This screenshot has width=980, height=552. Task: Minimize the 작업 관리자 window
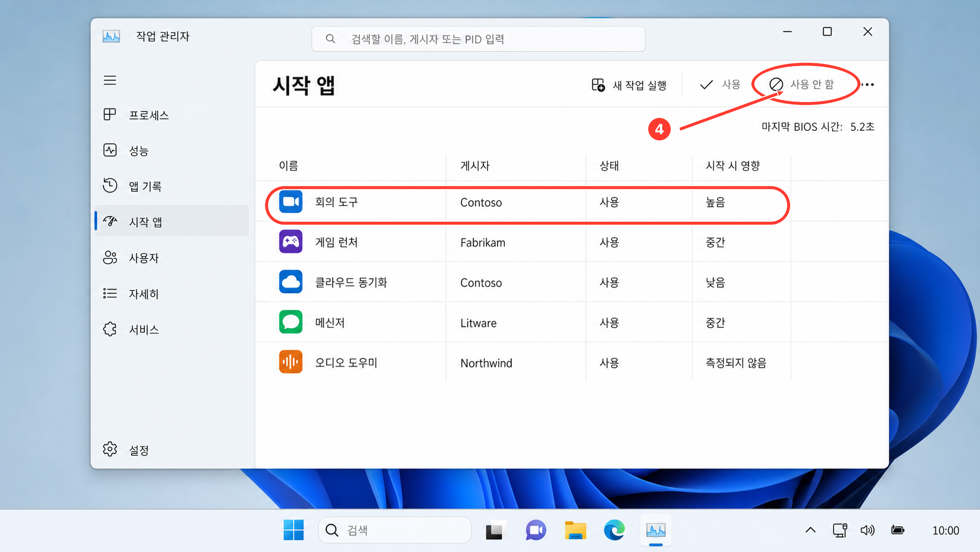click(788, 32)
